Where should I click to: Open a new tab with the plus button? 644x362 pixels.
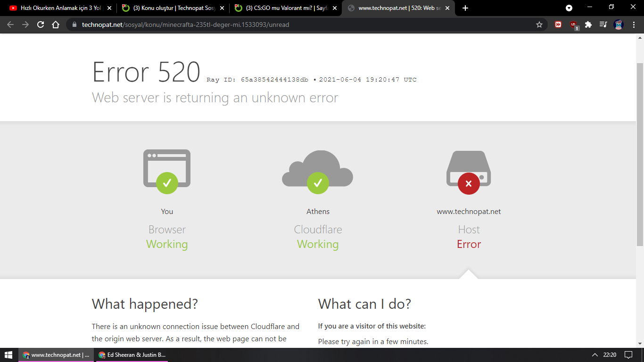tap(465, 8)
